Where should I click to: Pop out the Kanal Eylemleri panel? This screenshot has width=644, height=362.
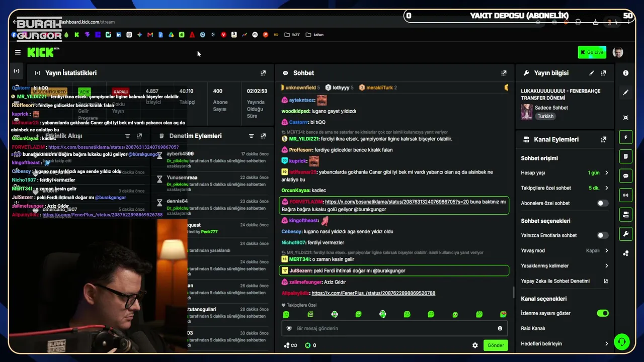point(603,139)
